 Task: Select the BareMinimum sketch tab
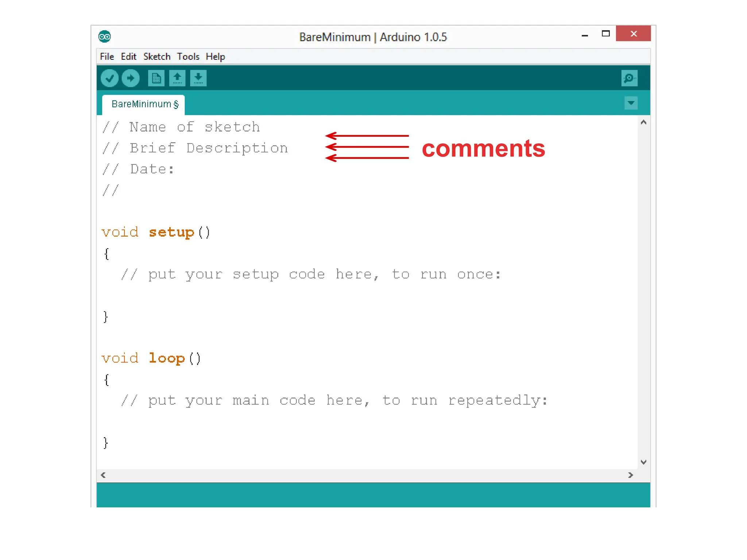(x=144, y=104)
